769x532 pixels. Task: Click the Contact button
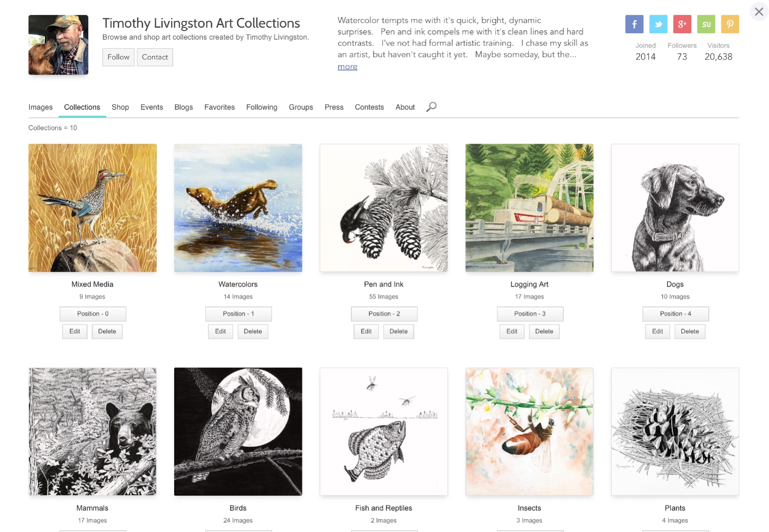pyautogui.click(x=154, y=57)
